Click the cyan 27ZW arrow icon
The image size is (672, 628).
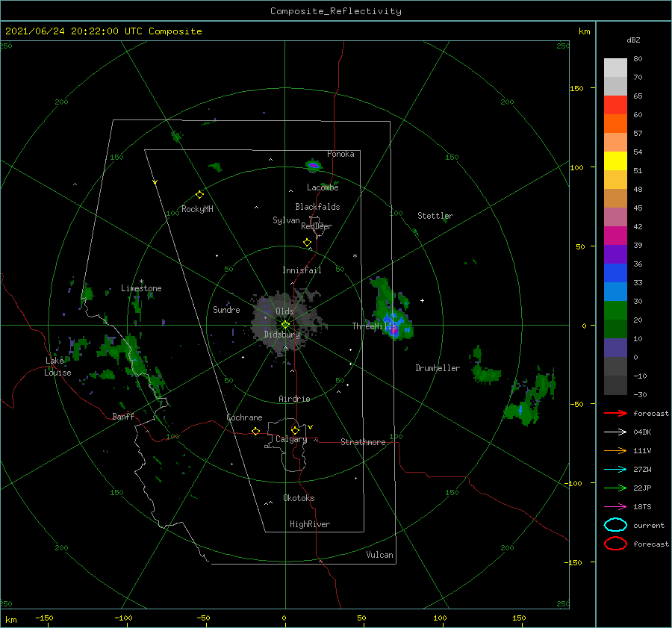point(615,470)
